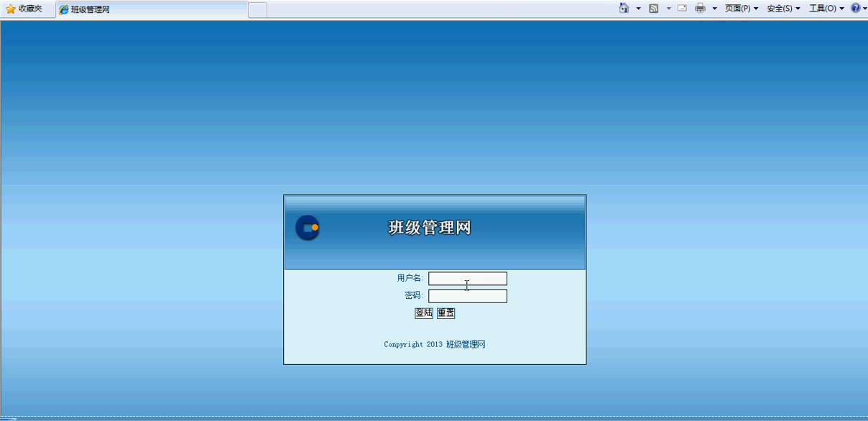
Task: Expand the feeds dropdown arrow
Action: point(668,9)
